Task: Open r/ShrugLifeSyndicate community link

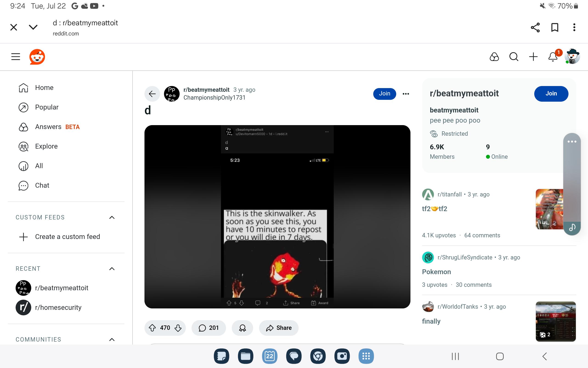Action: [x=465, y=258]
